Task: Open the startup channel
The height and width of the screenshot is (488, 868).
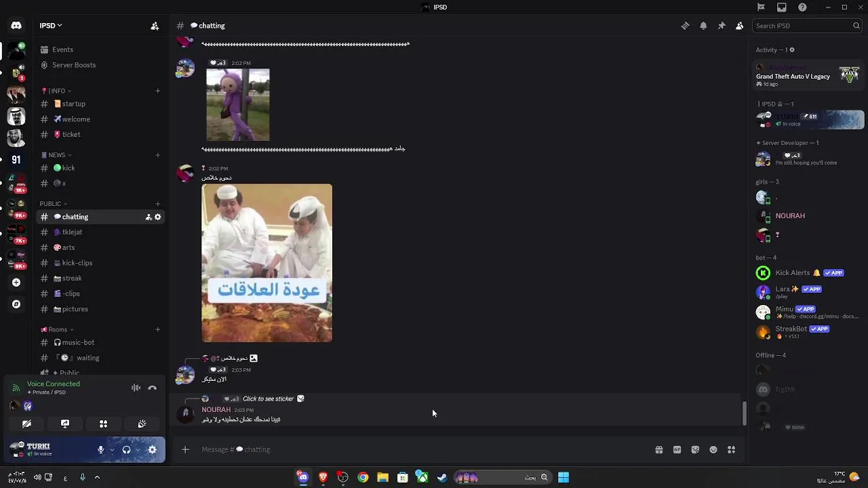Action: pyautogui.click(x=100, y=104)
